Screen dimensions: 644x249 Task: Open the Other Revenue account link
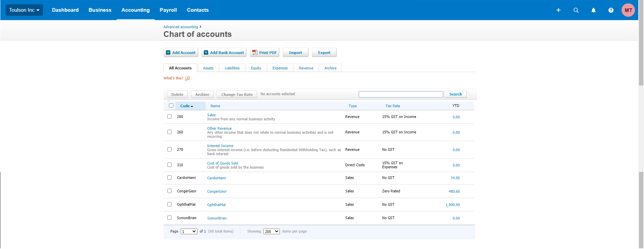tap(219, 128)
